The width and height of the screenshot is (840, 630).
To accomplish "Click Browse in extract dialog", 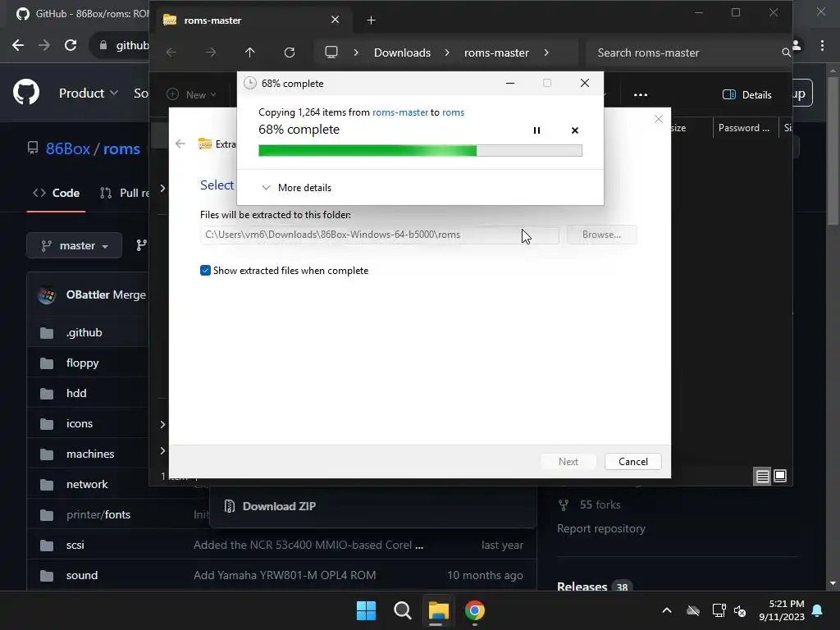I will click(601, 235).
